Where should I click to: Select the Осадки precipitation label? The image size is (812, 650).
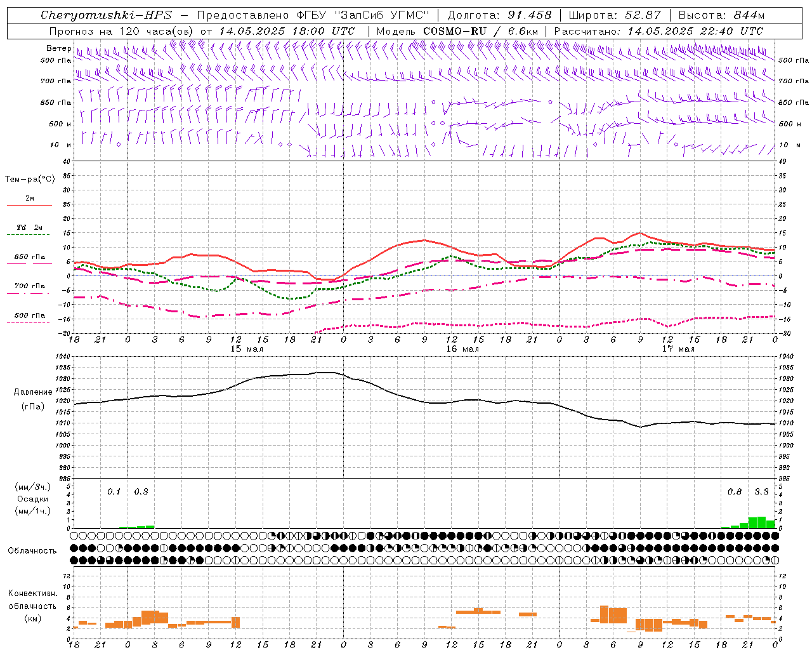(x=32, y=499)
